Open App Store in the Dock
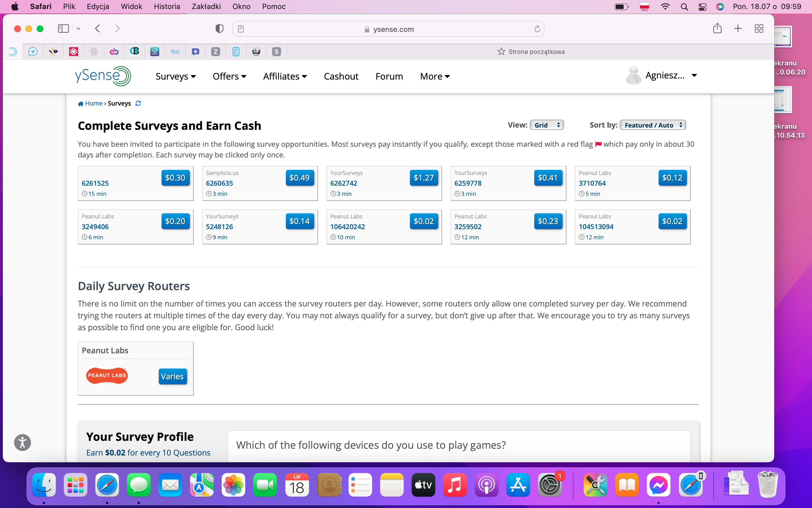812x508 pixels. (x=518, y=485)
